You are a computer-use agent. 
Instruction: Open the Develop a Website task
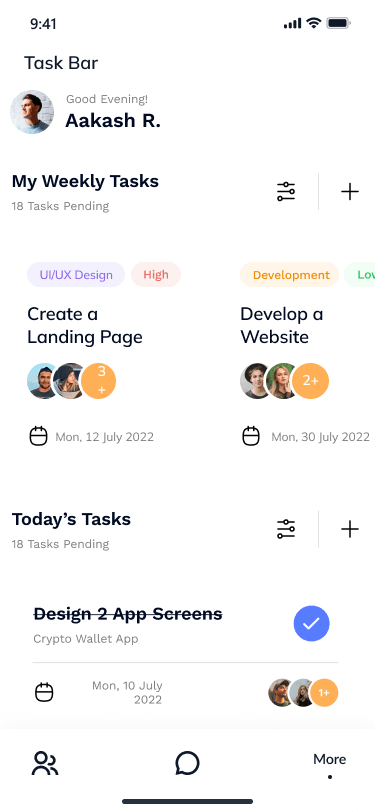[281, 325]
